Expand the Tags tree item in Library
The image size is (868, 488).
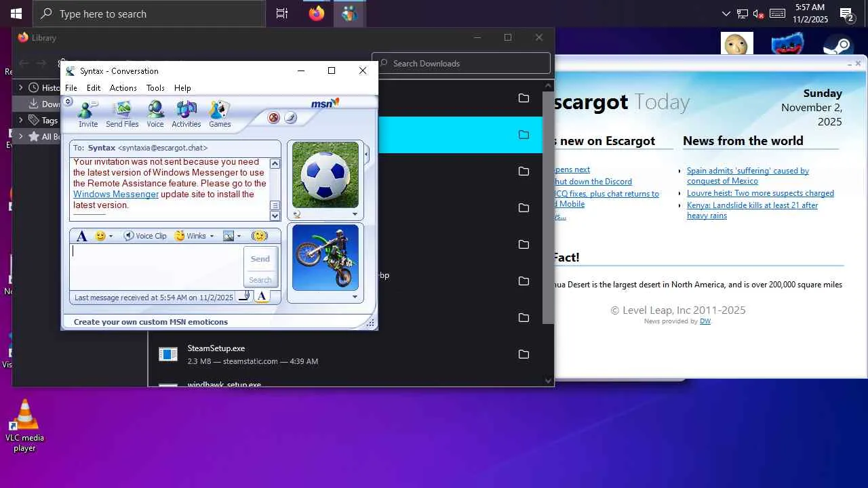pos(20,120)
